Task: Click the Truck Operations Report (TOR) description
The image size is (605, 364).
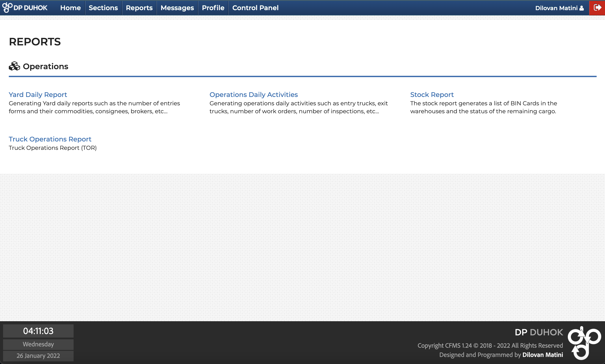Action: click(x=53, y=148)
